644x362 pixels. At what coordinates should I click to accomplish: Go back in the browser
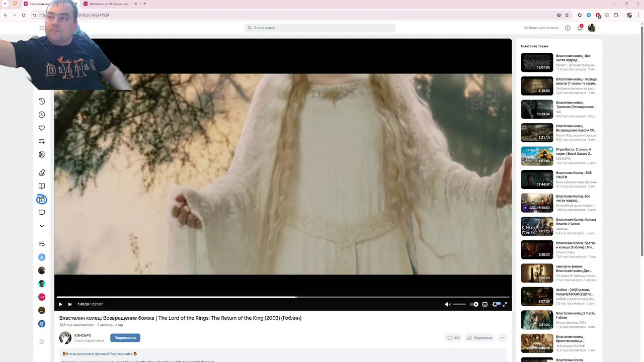(x=6, y=15)
